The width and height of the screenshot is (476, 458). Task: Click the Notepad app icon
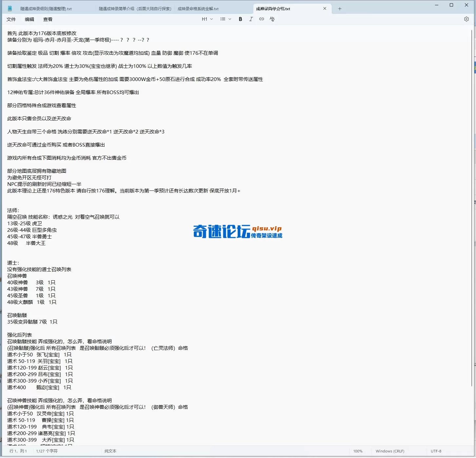[x=10, y=8]
